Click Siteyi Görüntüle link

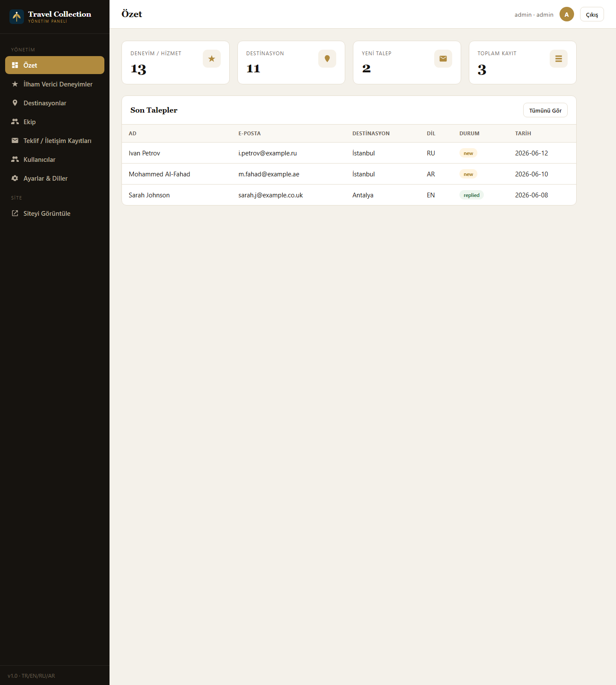[55, 213]
